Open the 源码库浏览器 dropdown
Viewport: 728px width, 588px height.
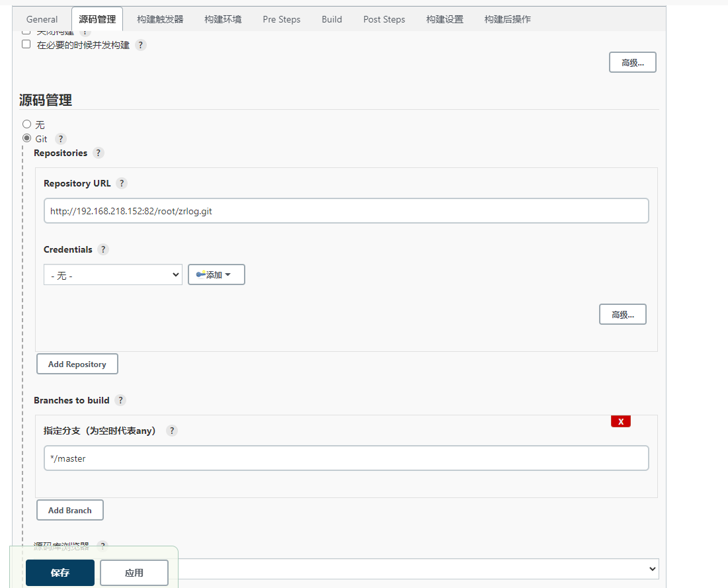418,569
